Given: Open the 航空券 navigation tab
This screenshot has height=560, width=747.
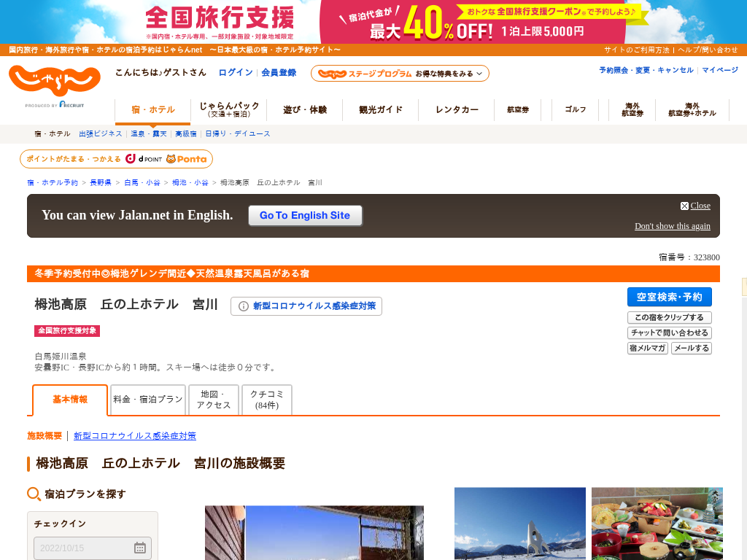Looking at the screenshot, I should [518, 110].
